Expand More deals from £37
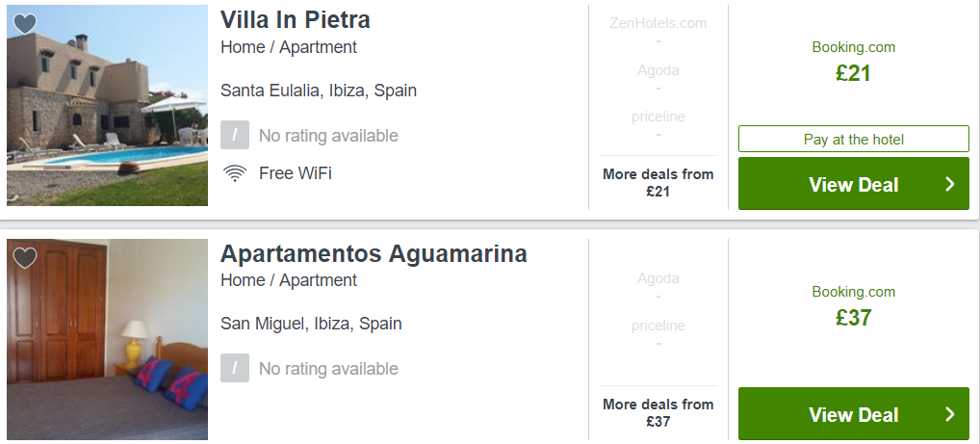Screen dimensions: 980x444 (658, 413)
